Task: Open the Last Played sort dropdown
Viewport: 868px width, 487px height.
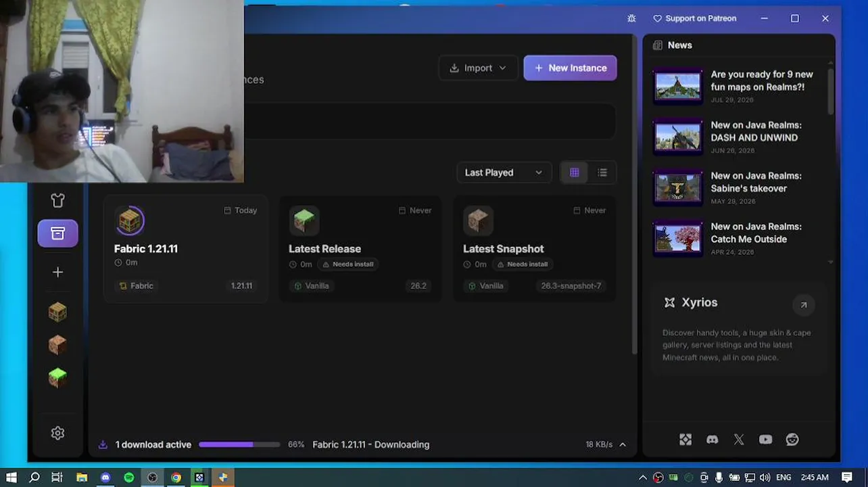Action: [x=504, y=172]
